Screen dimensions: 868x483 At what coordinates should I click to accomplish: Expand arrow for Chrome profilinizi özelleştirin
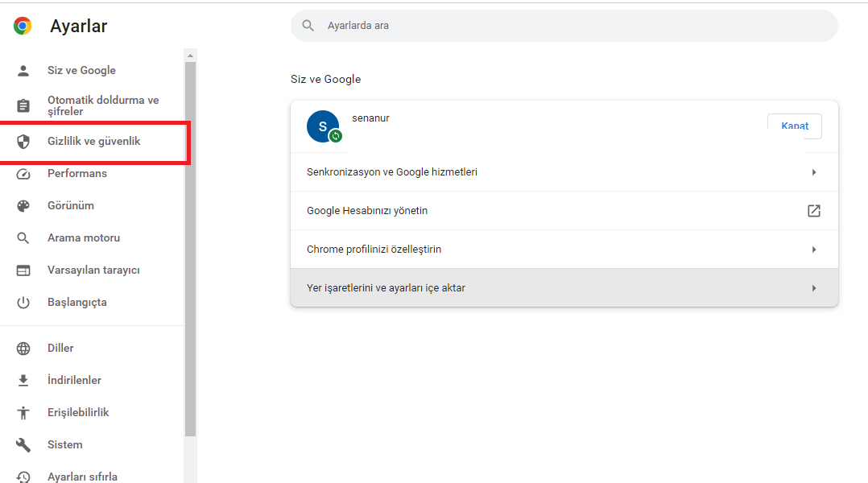click(814, 250)
